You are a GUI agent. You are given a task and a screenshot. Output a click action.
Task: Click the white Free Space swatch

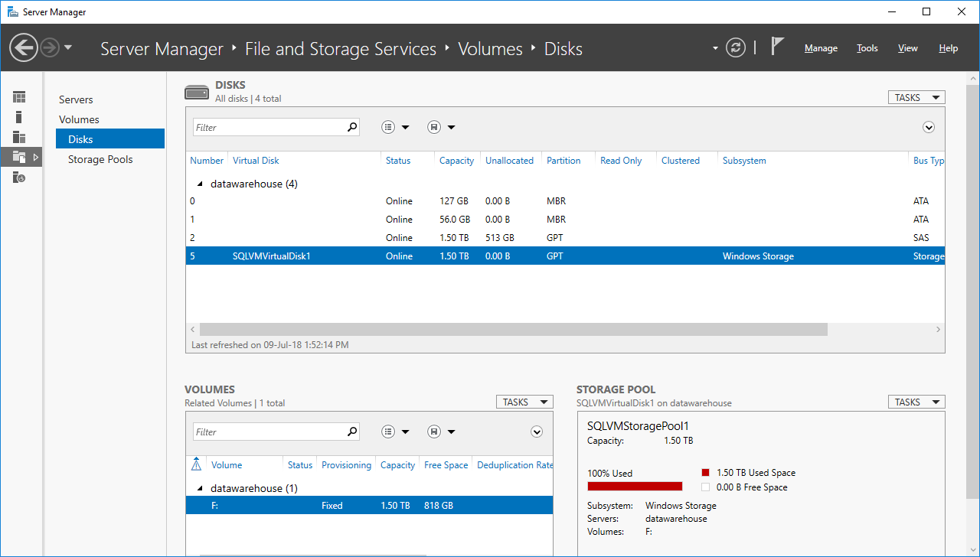pyautogui.click(x=705, y=487)
